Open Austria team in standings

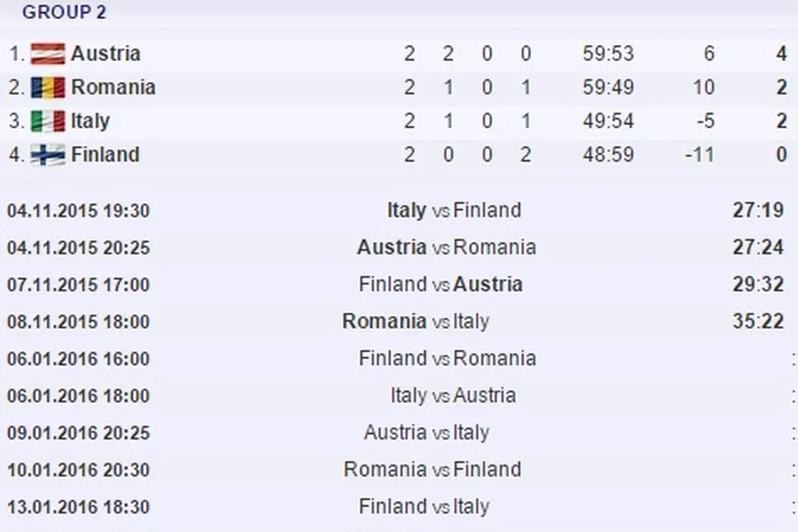(x=106, y=54)
